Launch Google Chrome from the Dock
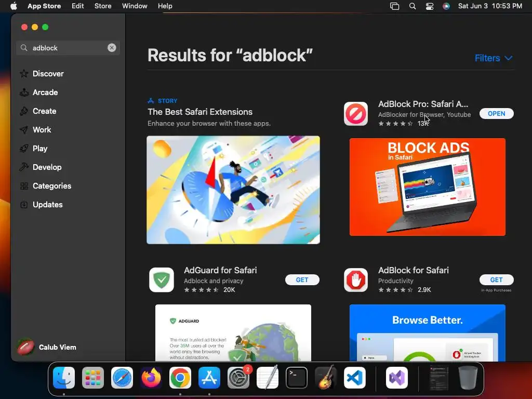Screen dimensions: 532x399 click(x=180, y=378)
